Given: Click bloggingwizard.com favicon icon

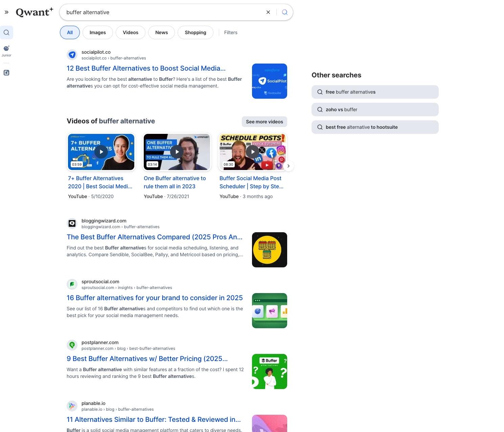Looking at the screenshot, I should [72, 223].
